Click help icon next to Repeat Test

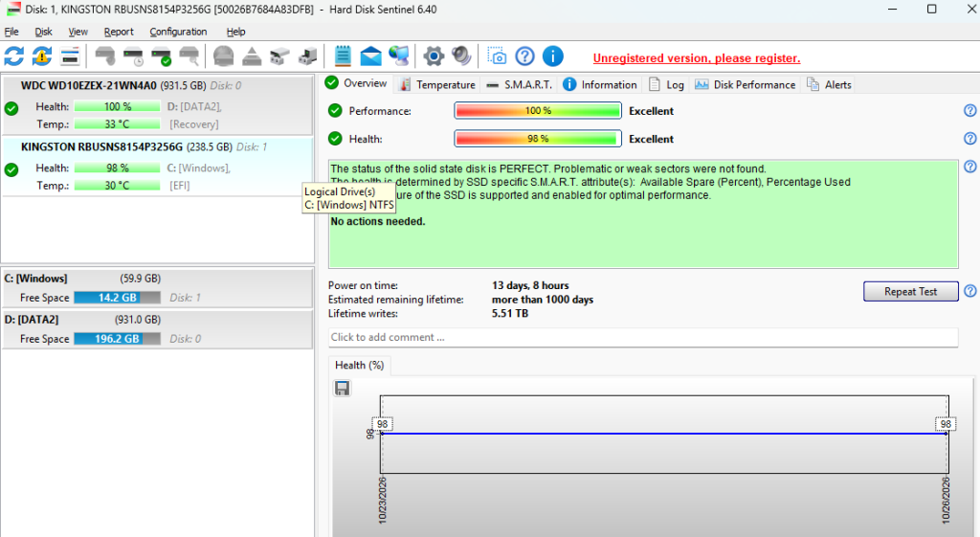[x=970, y=291]
